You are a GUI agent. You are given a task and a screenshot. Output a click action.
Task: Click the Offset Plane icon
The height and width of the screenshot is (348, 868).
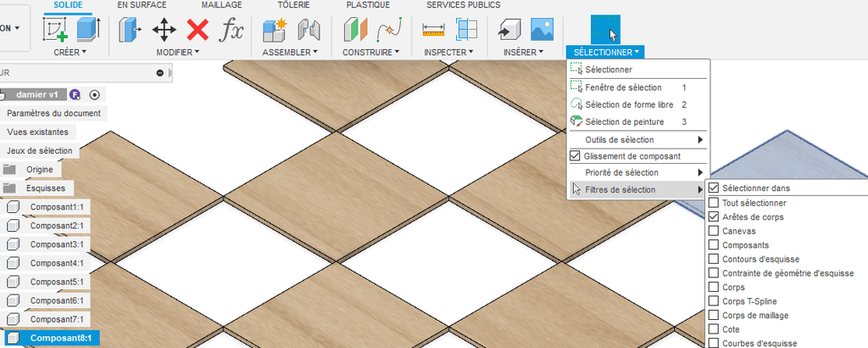355,30
